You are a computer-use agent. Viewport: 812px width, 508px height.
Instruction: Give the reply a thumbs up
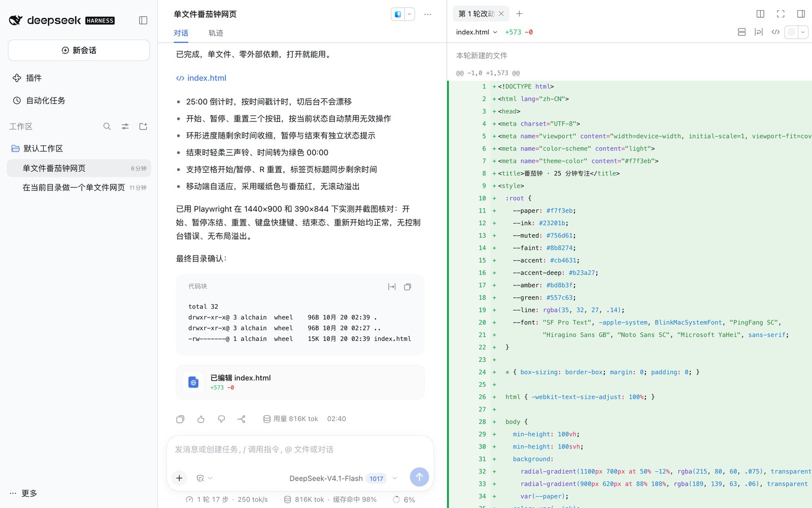point(201,419)
